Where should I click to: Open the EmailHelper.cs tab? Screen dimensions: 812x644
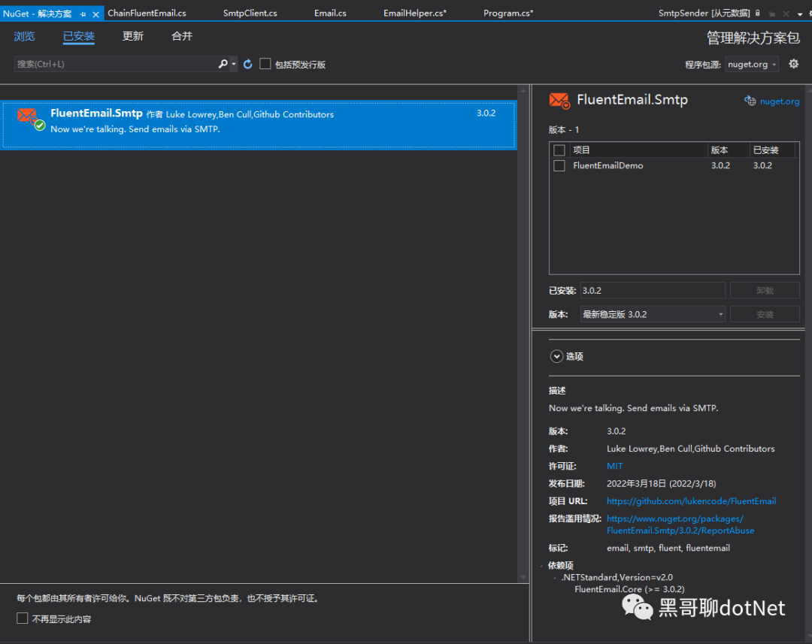pyautogui.click(x=415, y=13)
